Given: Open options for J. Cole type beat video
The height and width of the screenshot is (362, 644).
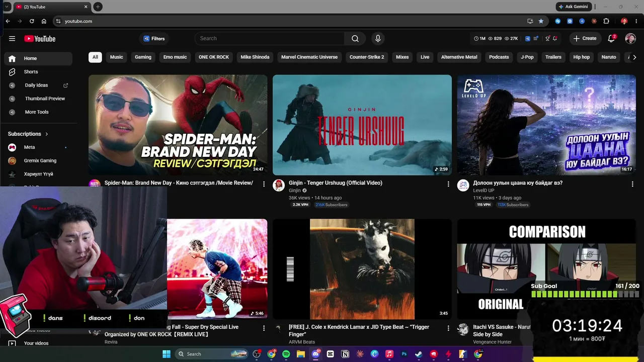Looking at the screenshot, I should pos(448,328).
